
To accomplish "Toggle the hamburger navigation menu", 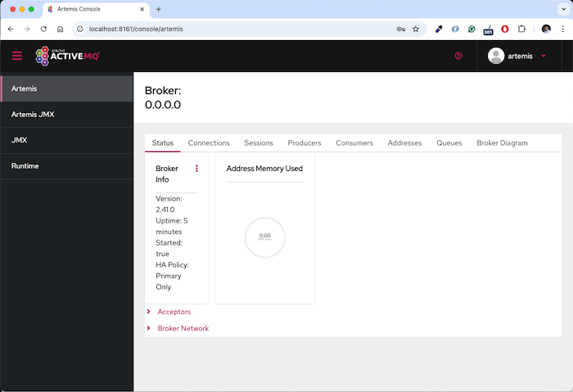I will 17,56.
